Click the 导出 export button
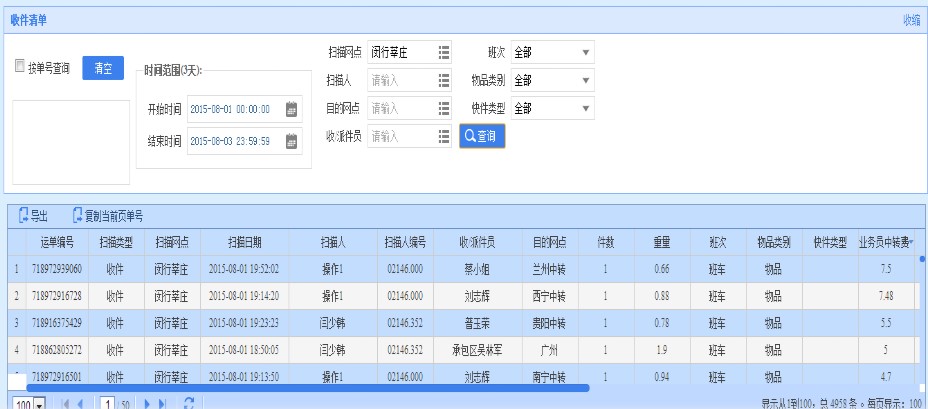 pyautogui.click(x=33, y=216)
